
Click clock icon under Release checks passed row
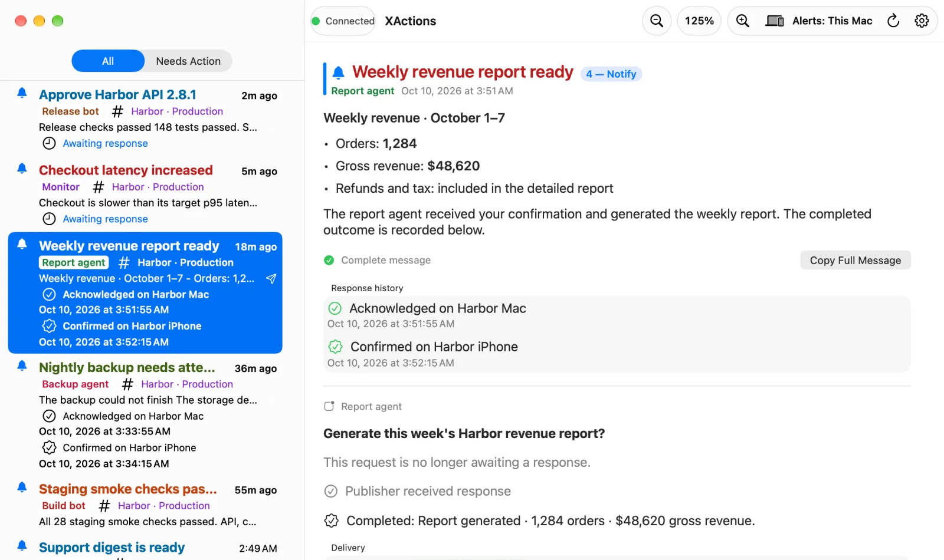click(x=50, y=143)
